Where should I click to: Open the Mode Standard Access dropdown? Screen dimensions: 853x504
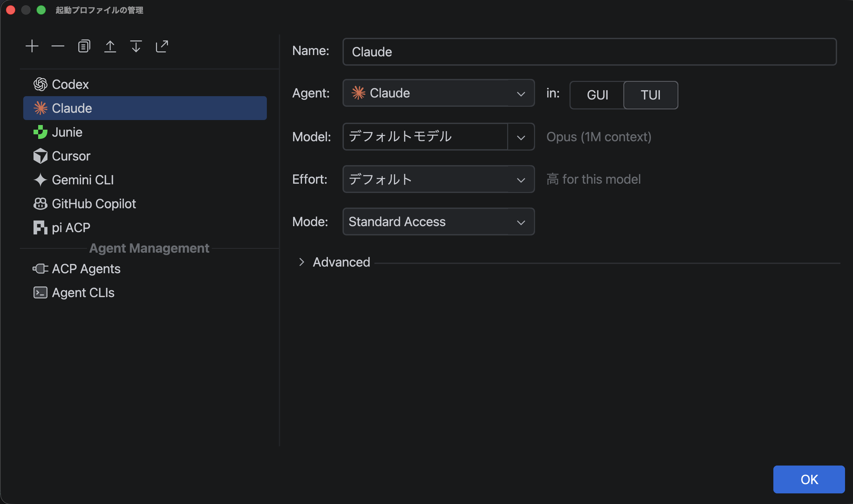pos(438,222)
